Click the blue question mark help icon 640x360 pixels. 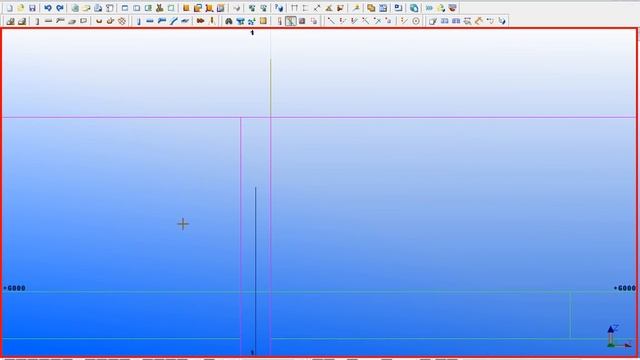point(279,8)
